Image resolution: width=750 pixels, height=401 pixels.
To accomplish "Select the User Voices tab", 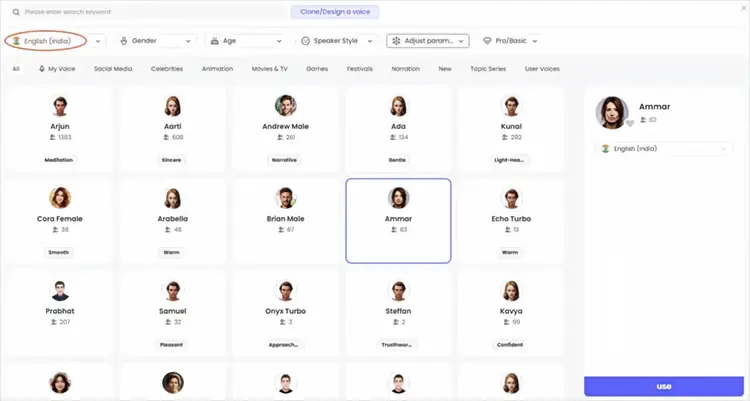I will coord(542,69).
